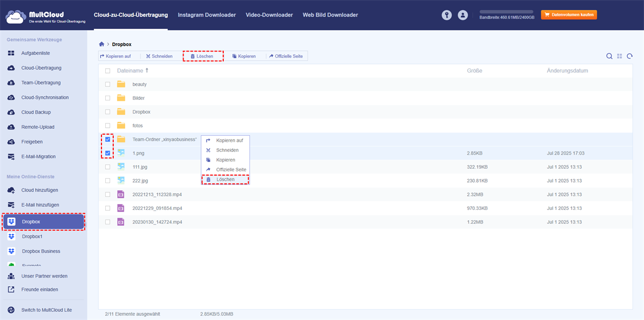
Task: Open Cloud-Synchronisation in sidebar
Action: [x=45, y=98]
